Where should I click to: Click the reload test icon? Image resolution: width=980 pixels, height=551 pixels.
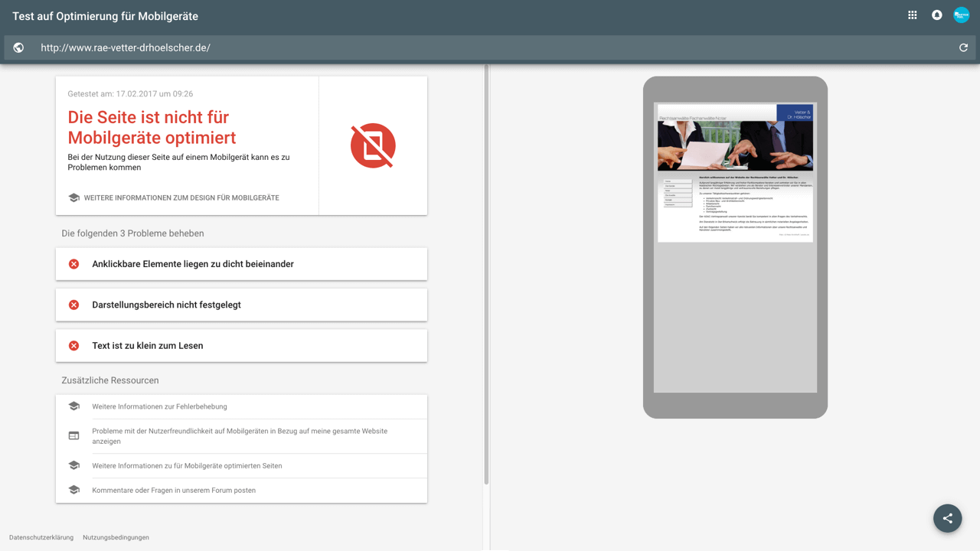pos(963,47)
